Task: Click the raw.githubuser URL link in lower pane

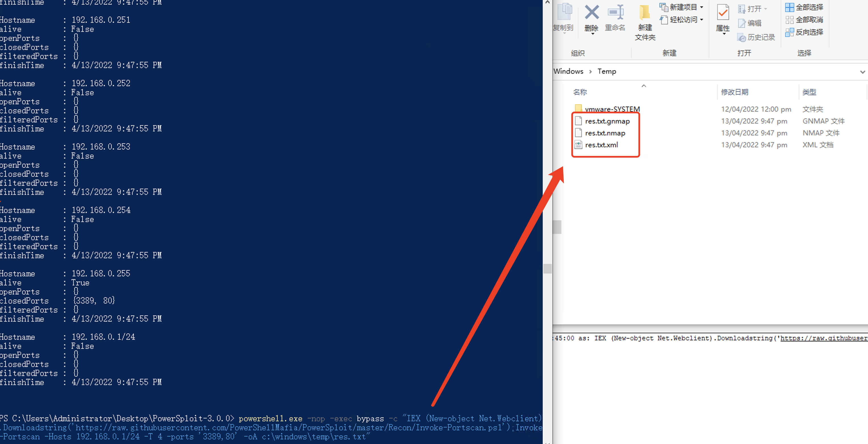Action: pos(824,338)
